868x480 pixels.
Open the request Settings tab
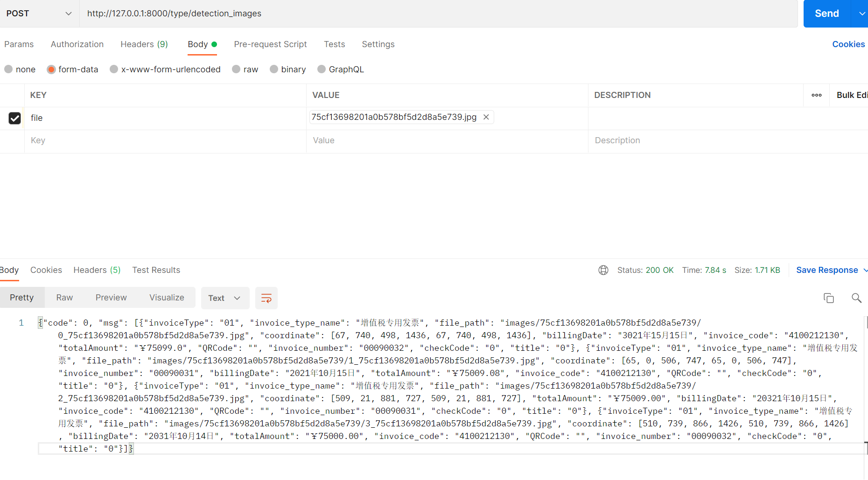click(378, 44)
